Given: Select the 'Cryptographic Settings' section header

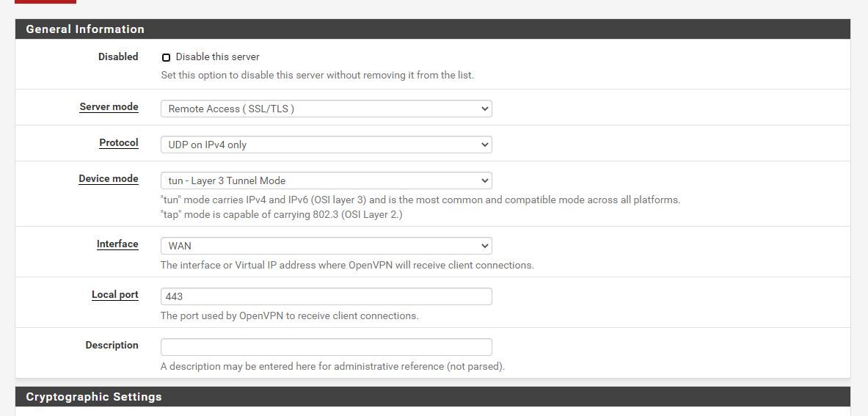Looking at the screenshot, I should [94, 397].
